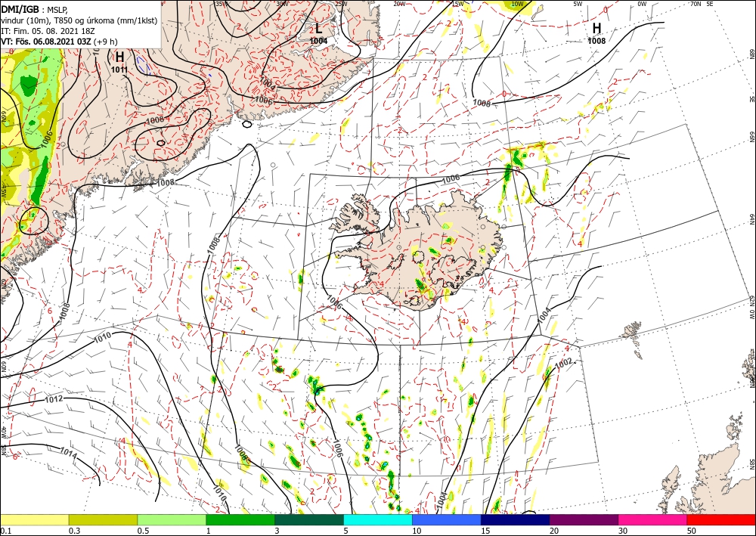Click the '5W' longitude label

click(578, 4)
